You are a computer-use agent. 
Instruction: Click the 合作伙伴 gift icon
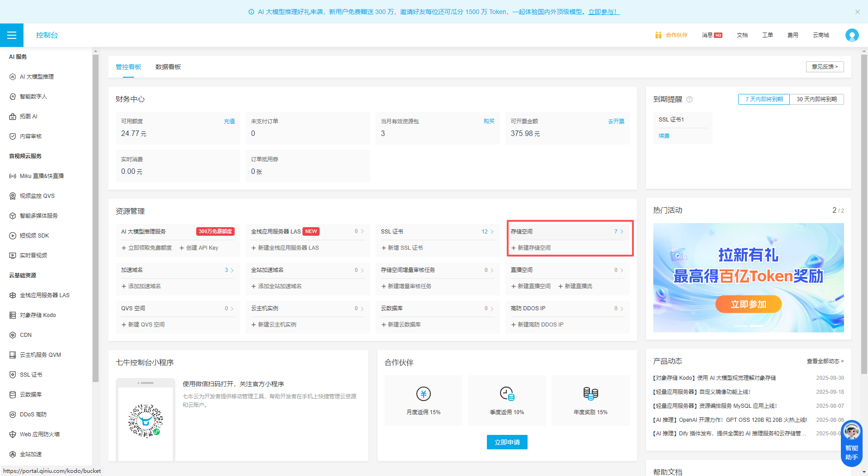(658, 35)
